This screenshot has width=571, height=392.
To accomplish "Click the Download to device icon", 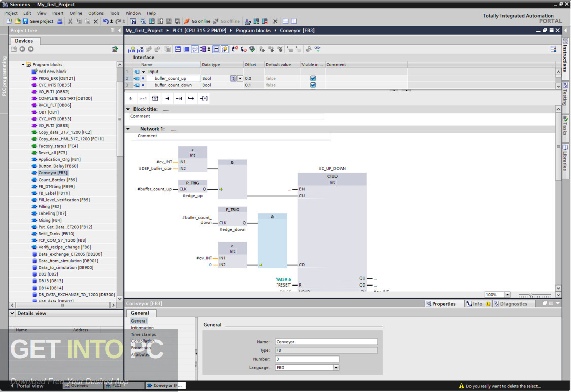I will pos(152,21).
